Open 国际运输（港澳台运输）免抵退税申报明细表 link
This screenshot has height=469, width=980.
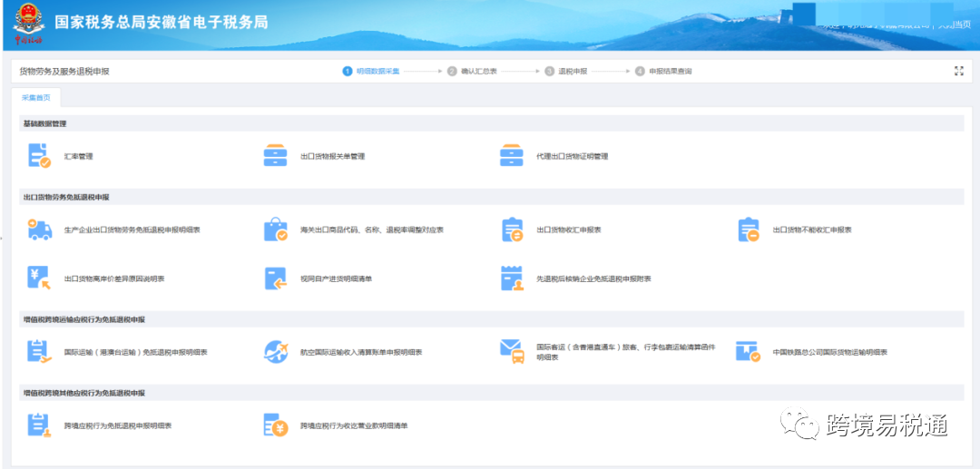[136, 352]
